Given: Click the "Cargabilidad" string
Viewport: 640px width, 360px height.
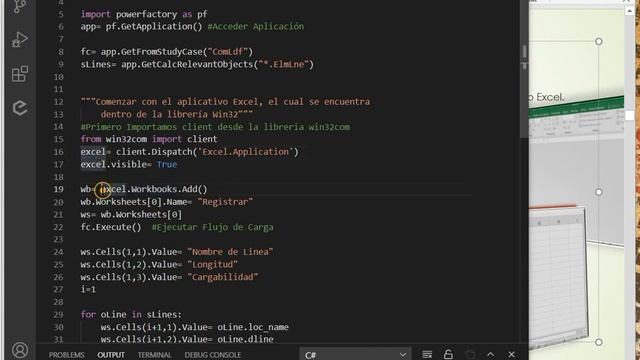Looking at the screenshot, I should (x=222, y=277).
